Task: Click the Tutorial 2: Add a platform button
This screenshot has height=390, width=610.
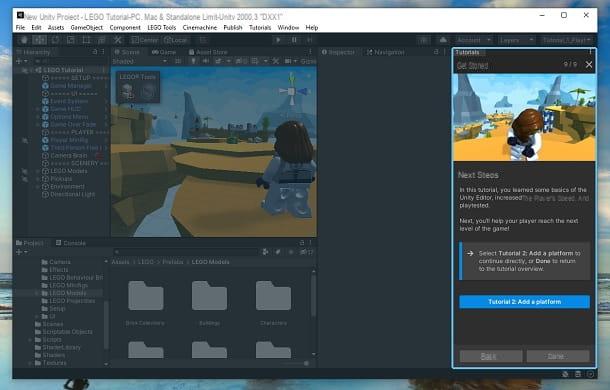Action: [x=524, y=302]
